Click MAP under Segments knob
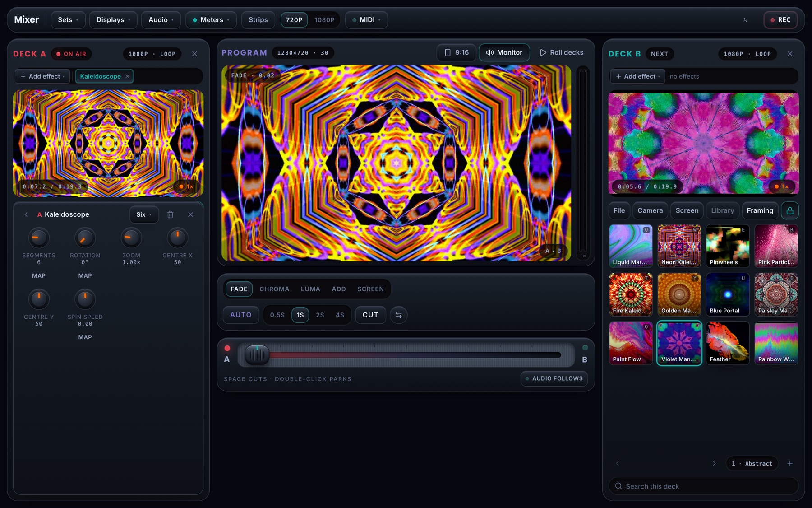The image size is (812, 508). (x=39, y=275)
